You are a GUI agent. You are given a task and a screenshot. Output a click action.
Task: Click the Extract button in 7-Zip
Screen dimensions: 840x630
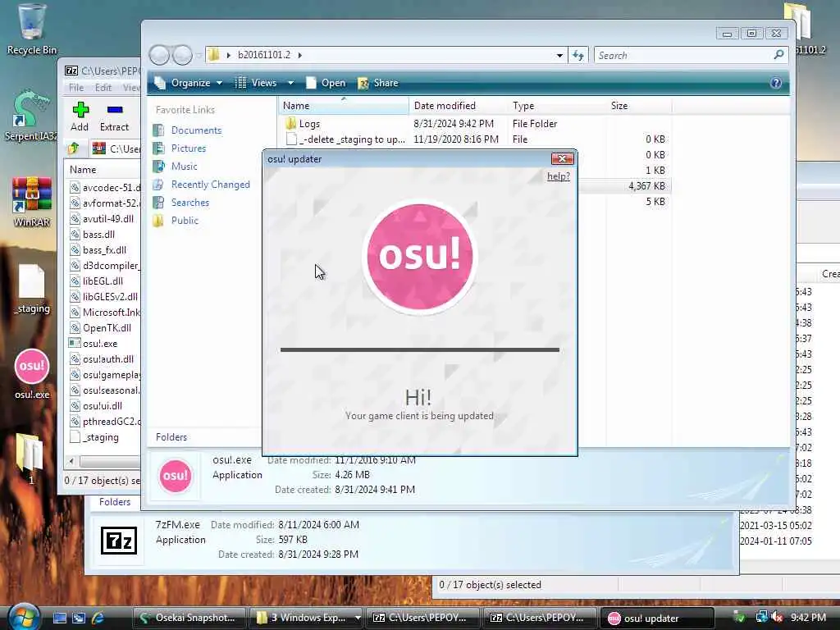click(x=114, y=116)
